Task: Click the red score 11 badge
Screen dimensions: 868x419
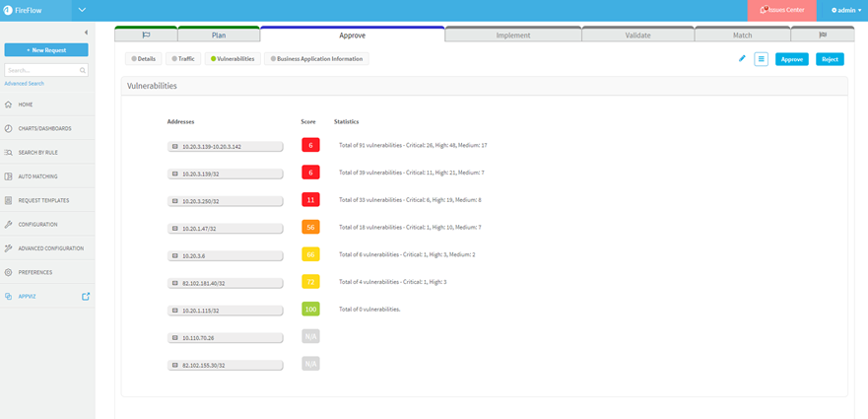Action: pos(310,199)
